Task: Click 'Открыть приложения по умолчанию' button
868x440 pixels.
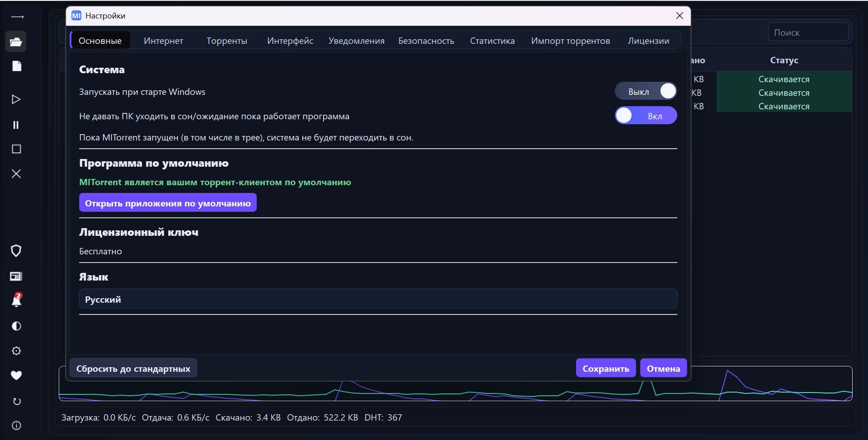Action: [168, 203]
